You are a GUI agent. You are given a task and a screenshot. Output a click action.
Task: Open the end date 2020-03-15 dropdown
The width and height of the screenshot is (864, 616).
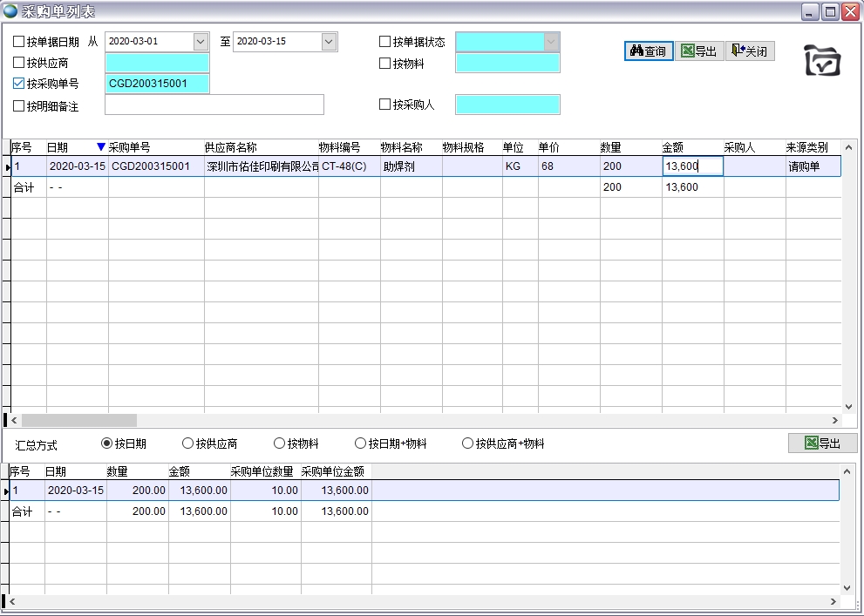329,42
